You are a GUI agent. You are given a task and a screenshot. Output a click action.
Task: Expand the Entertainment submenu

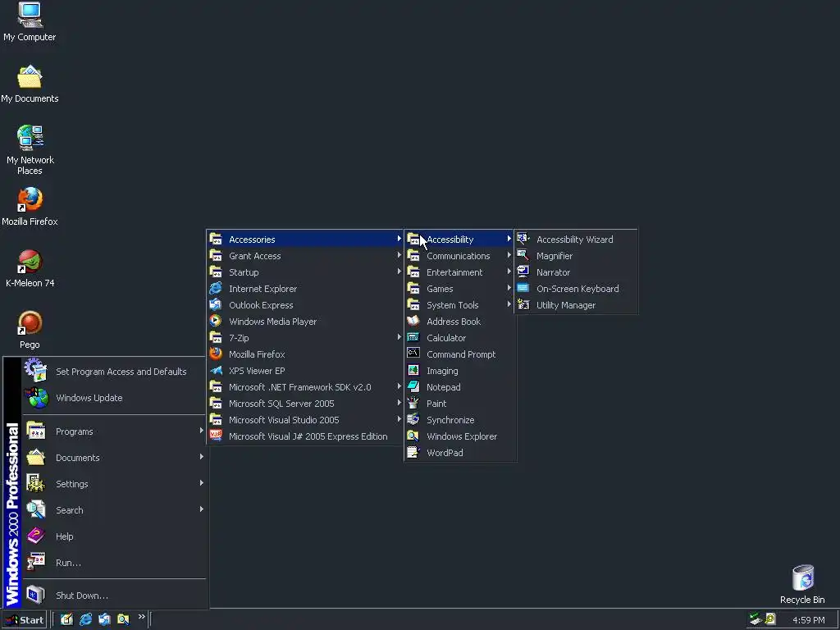pyautogui.click(x=459, y=272)
